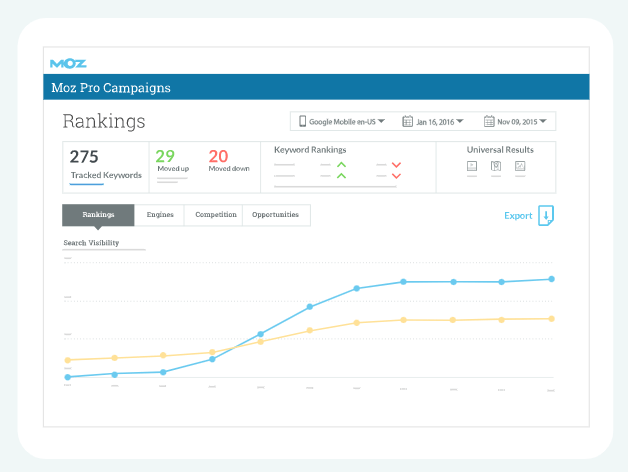This screenshot has width=628, height=472.
Task: Click the first Universal Results icon
Action: point(472,166)
